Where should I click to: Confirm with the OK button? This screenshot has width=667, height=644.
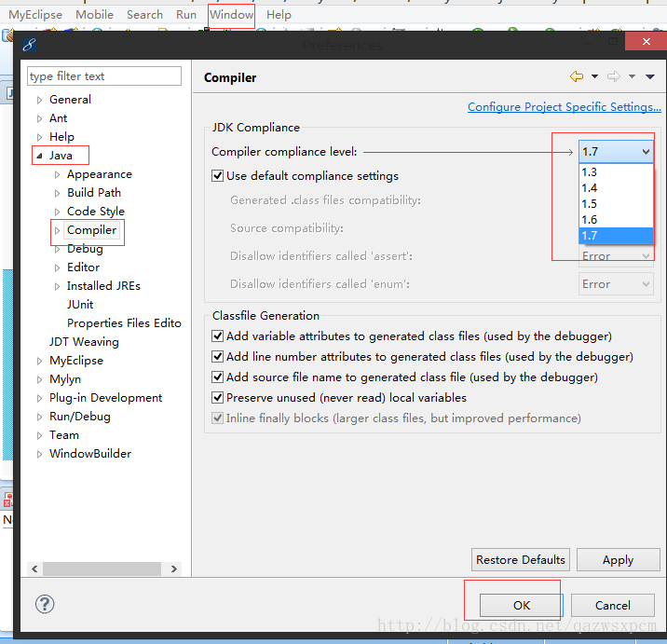click(522, 605)
